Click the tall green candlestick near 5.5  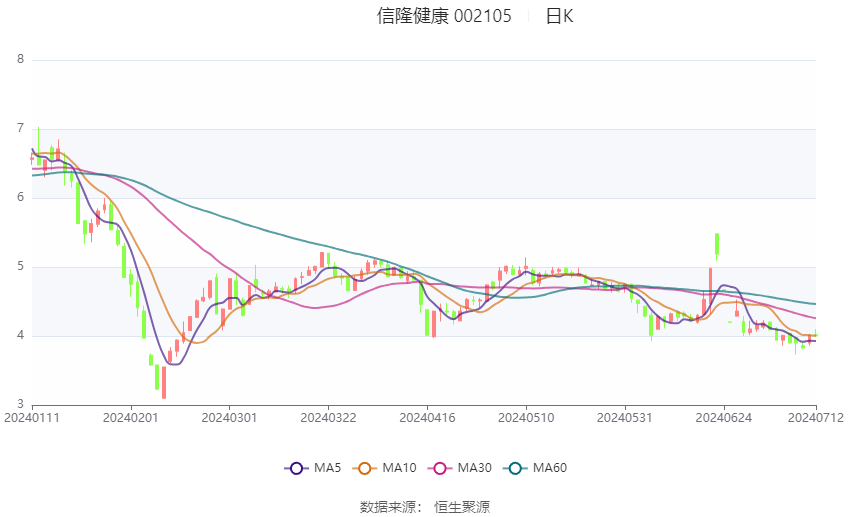(x=717, y=245)
